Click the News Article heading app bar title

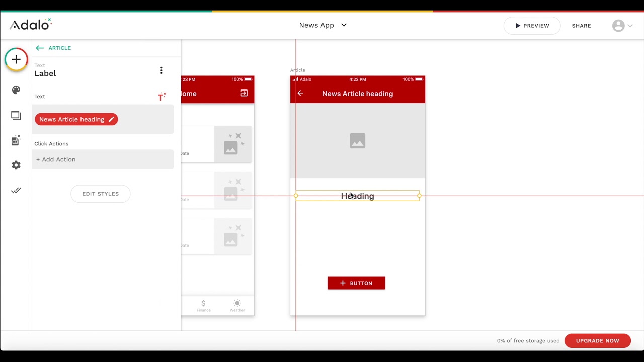click(358, 94)
